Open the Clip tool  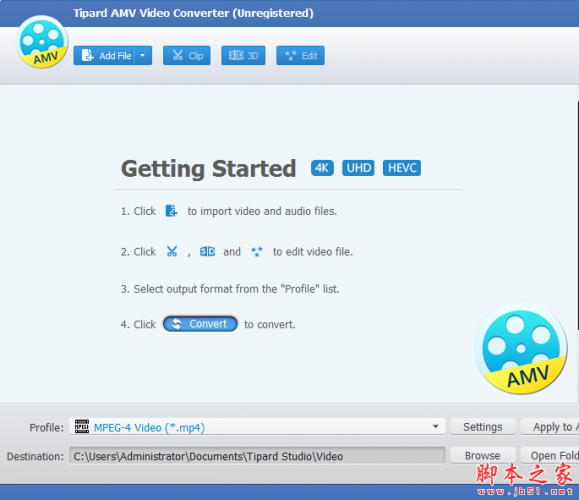187,56
